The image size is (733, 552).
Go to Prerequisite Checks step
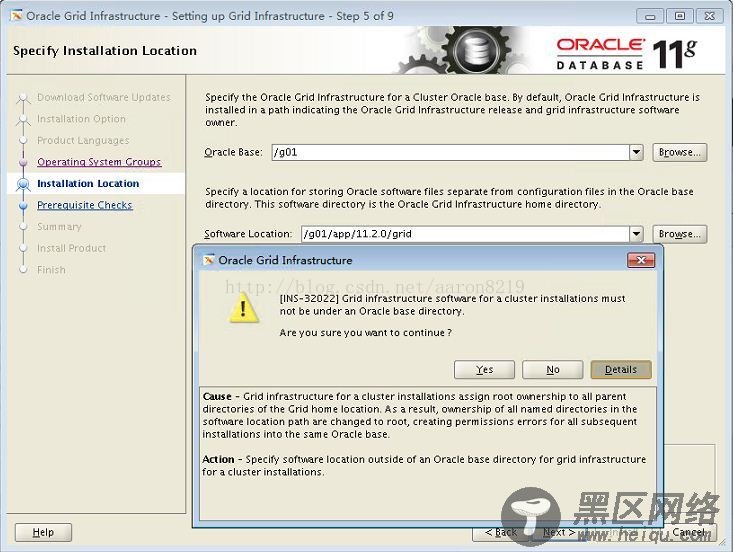coord(85,205)
